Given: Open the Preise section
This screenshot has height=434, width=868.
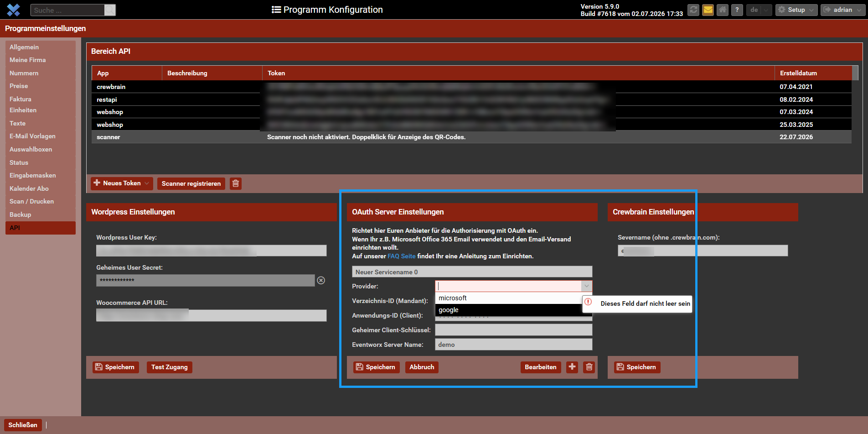Looking at the screenshot, I should click(41, 86).
